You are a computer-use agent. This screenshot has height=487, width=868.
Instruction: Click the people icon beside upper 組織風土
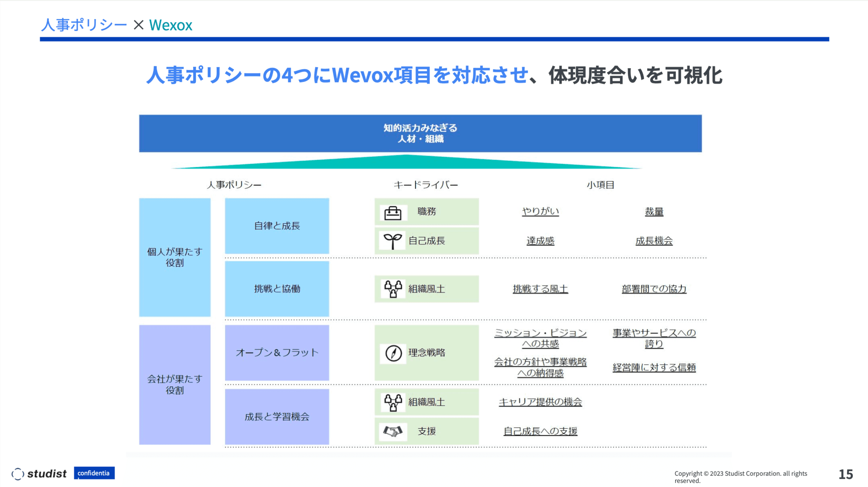393,289
